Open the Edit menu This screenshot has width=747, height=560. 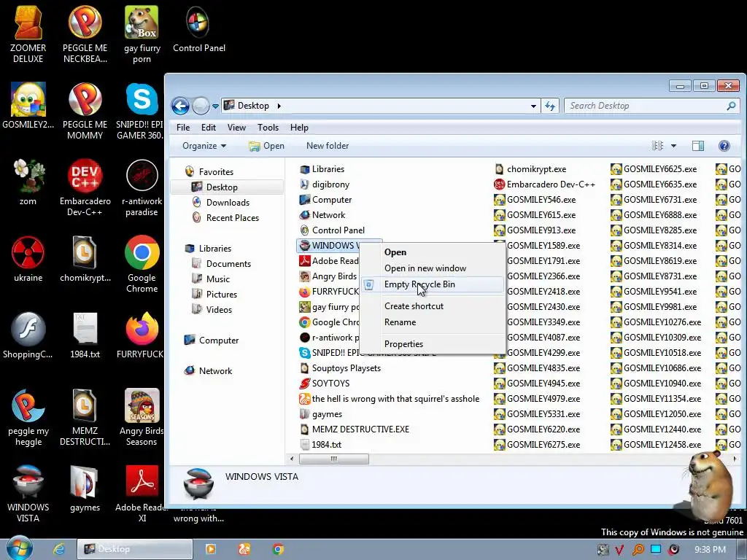click(208, 128)
